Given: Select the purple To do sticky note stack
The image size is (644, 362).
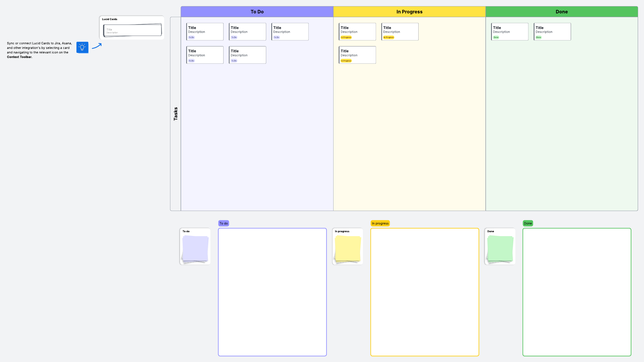Looking at the screenshot, I should (x=195, y=248).
